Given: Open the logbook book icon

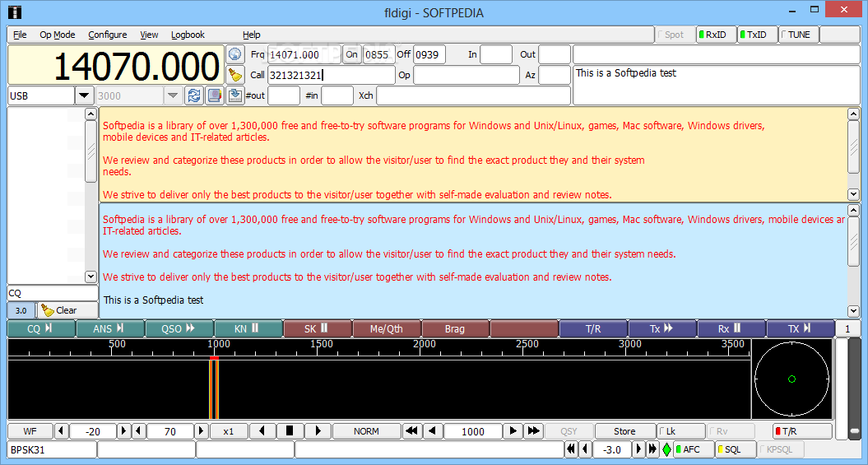Looking at the screenshot, I should (x=215, y=95).
